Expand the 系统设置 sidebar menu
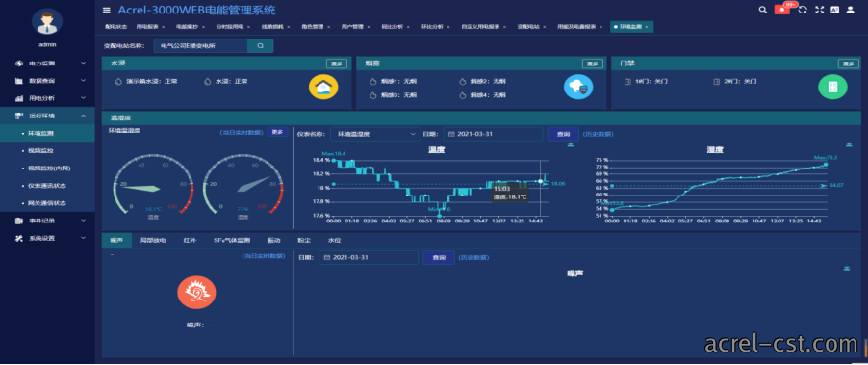The image size is (868, 365). point(48,238)
